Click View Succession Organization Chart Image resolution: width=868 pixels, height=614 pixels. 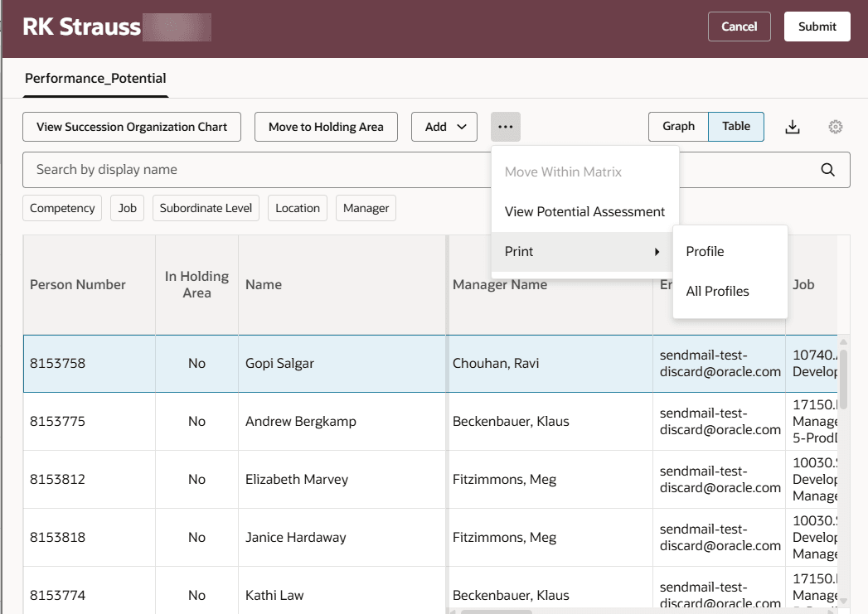131,126
